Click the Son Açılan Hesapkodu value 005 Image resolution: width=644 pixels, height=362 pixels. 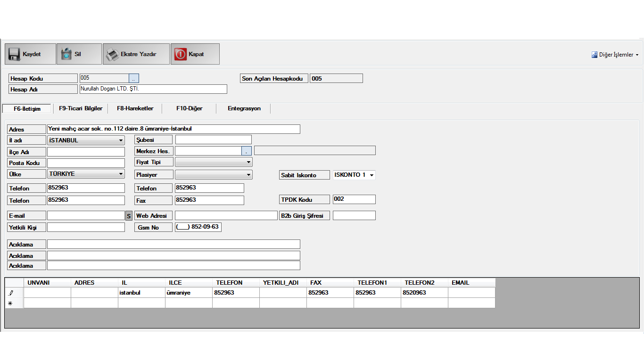pyautogui.click(x=336, y=78)
